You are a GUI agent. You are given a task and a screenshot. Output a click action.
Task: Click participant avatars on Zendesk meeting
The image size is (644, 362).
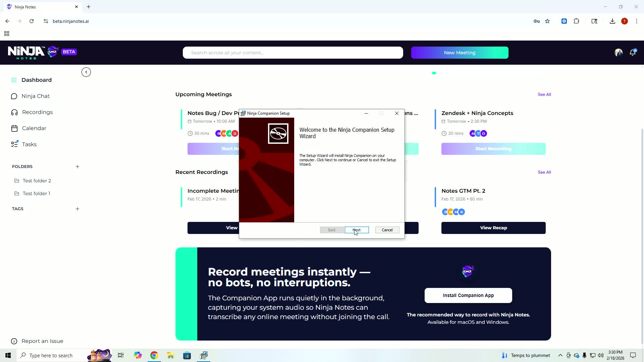click(x=478, y=133)
